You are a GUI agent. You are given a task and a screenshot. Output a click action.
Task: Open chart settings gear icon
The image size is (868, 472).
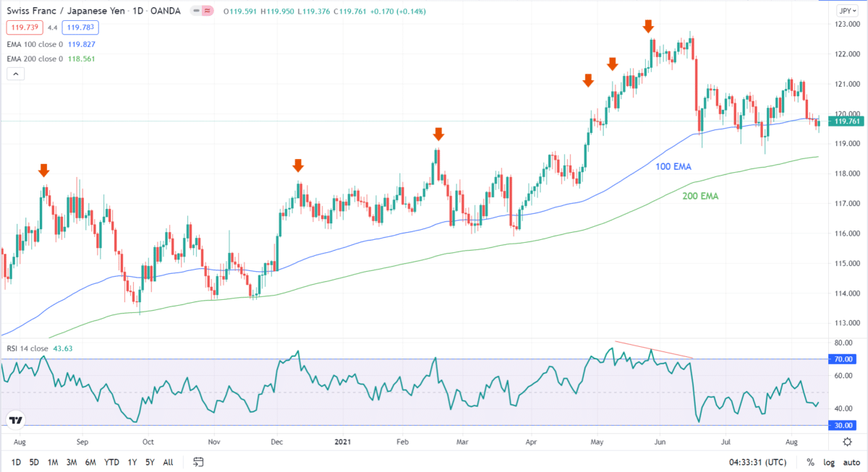[847, 441]
